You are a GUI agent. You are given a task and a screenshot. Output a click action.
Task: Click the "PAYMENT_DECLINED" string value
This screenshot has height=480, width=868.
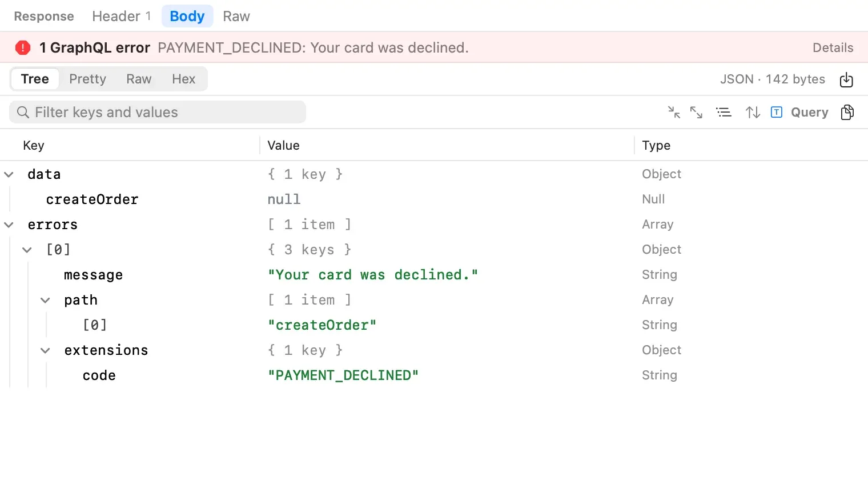343,375
